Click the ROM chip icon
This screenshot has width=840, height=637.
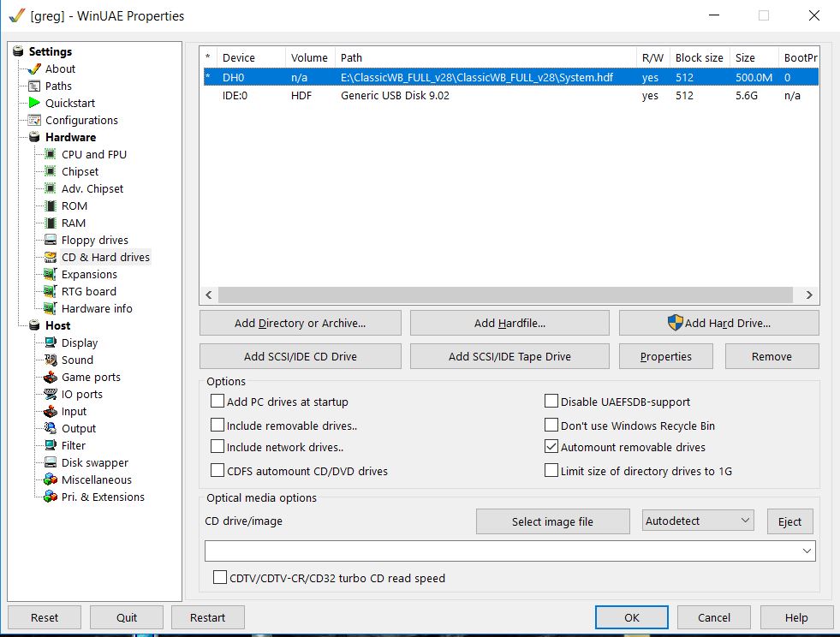tap(50, 205)
